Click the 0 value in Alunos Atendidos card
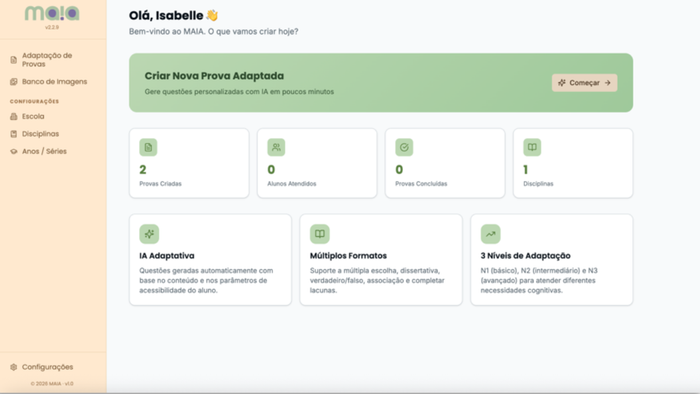This screenshot has height=394, width=700. (271, 170)
